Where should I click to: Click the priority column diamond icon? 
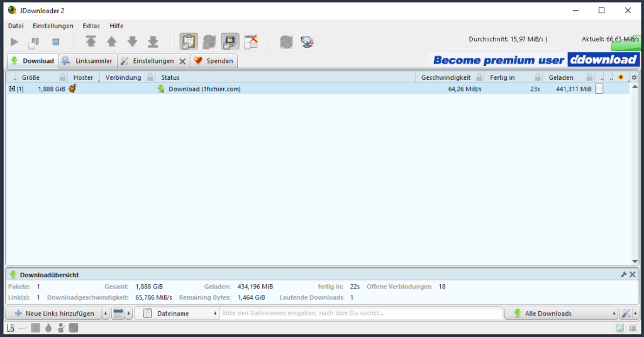click(x=621, y=77)
